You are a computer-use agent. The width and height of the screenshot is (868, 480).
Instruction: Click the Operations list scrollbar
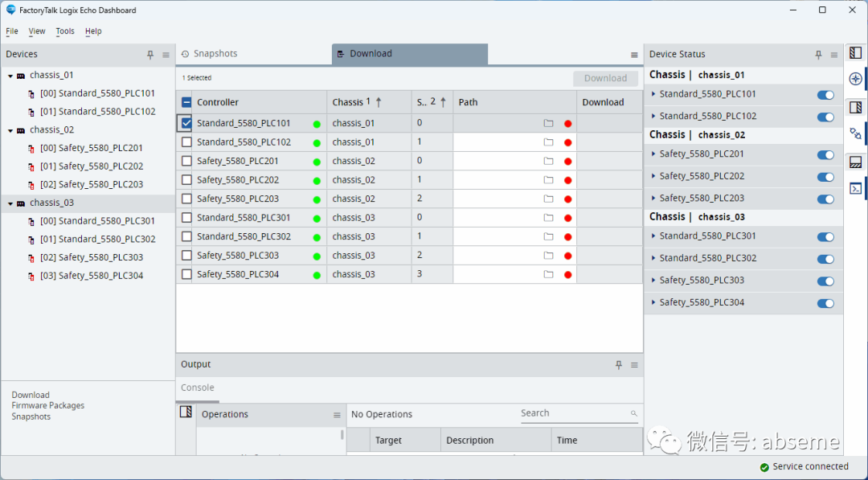point(342,435)
